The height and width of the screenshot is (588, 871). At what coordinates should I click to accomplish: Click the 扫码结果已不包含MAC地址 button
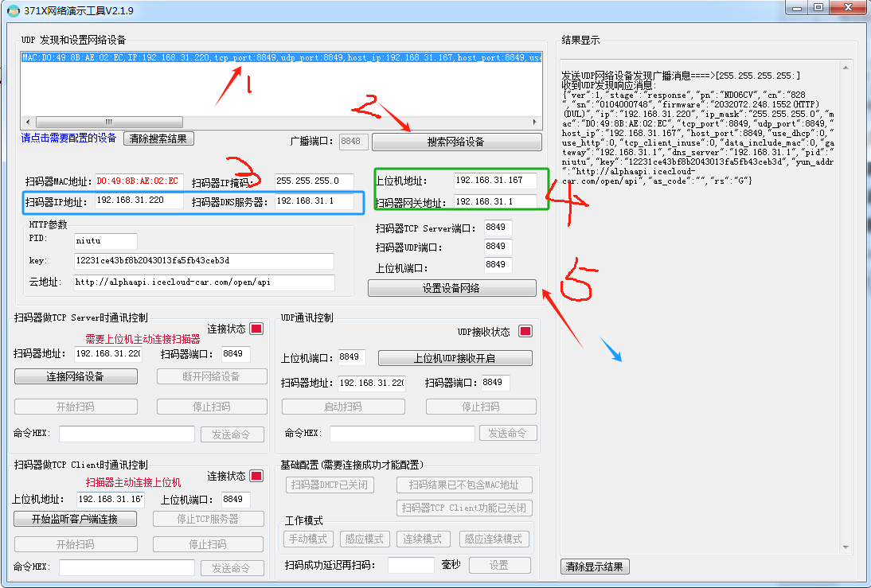[464, 485]
